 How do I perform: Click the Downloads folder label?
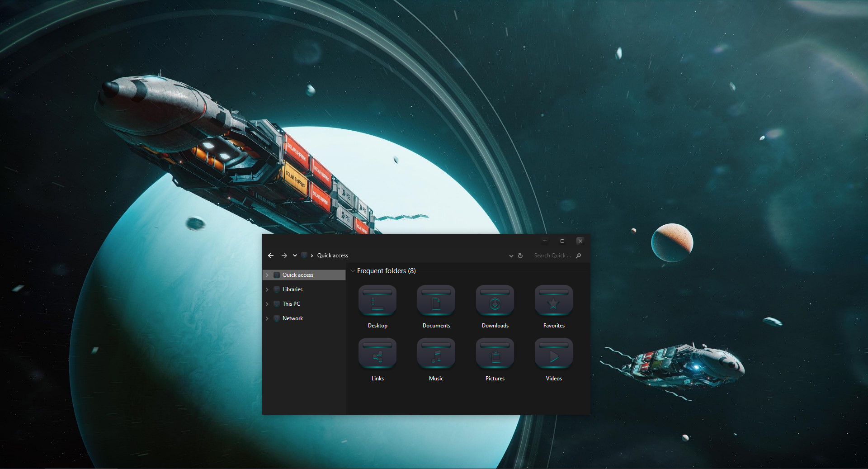pyautogui.click(x=495, y=326)
